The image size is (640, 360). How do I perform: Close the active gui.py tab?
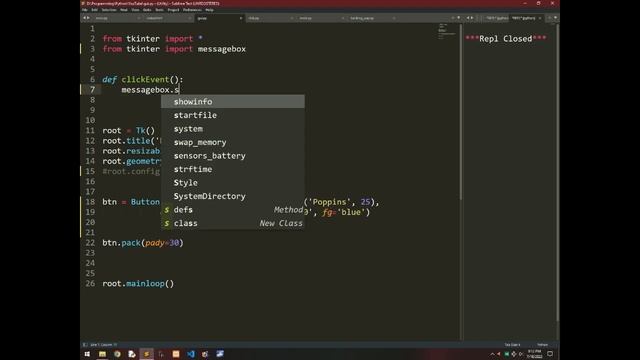click(x=241, y=18)
